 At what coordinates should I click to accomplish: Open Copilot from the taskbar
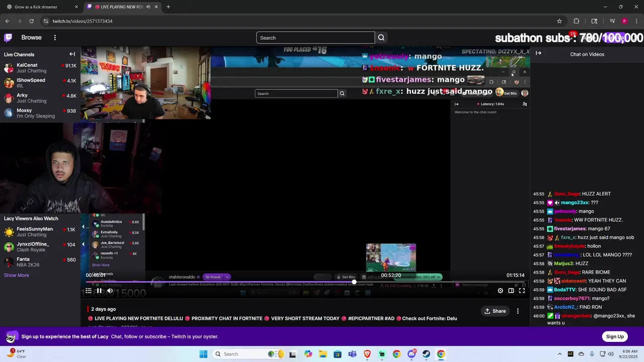308,354
